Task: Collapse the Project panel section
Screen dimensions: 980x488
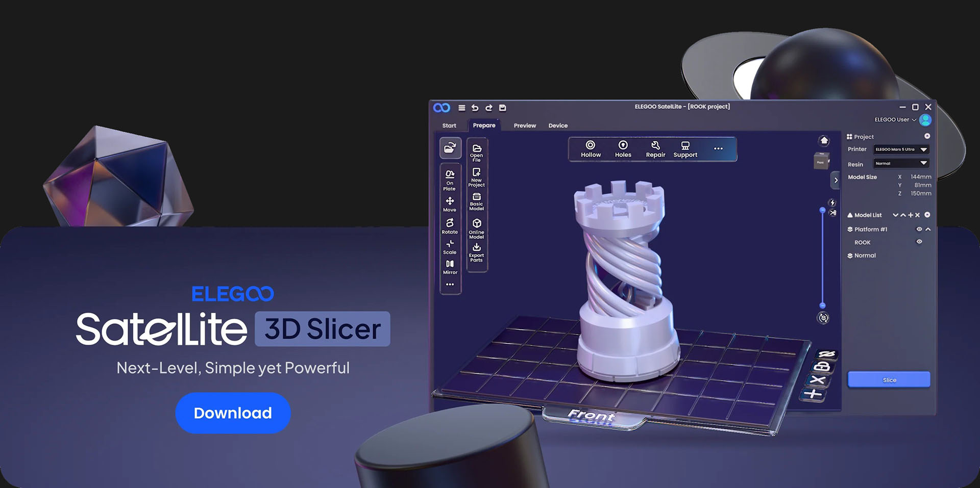Action: coord(927,136)
